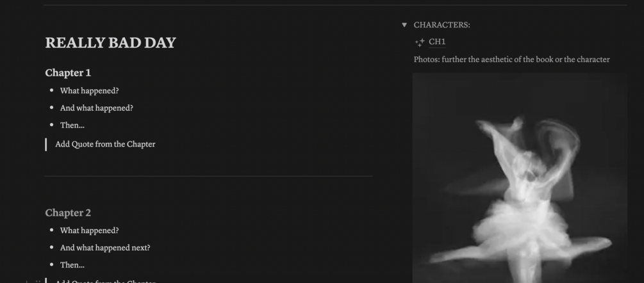The image size is (644, 283).
Task: Click the Chapter 1 heading
Action: click(x=68, y=73)
